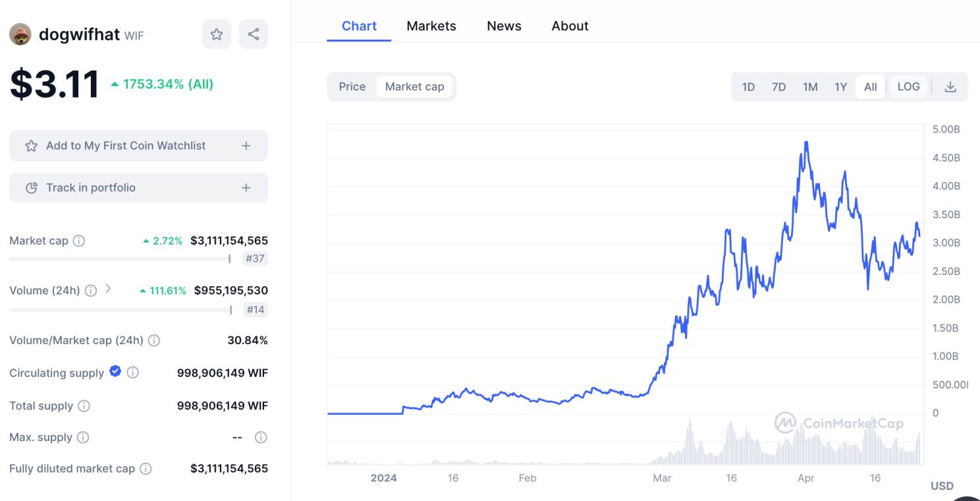
Task: Click the market cap rank progress bar
Action: tap(120, 259)
